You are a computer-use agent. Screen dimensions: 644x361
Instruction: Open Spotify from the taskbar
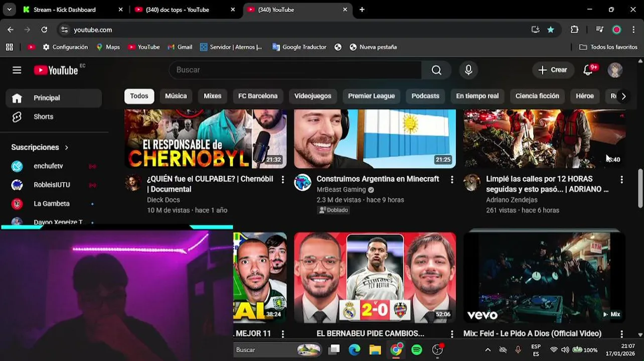[x=417, y=350]
